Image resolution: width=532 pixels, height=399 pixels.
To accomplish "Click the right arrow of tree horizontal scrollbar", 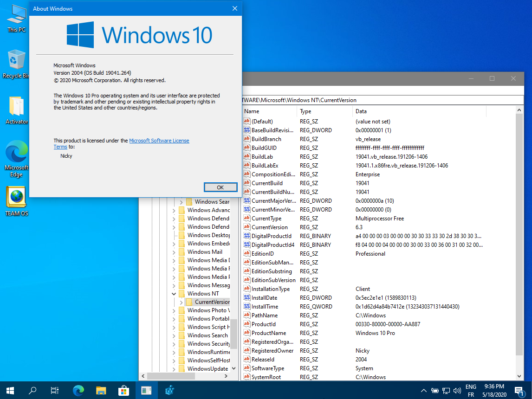I will (x=226, y=376).
